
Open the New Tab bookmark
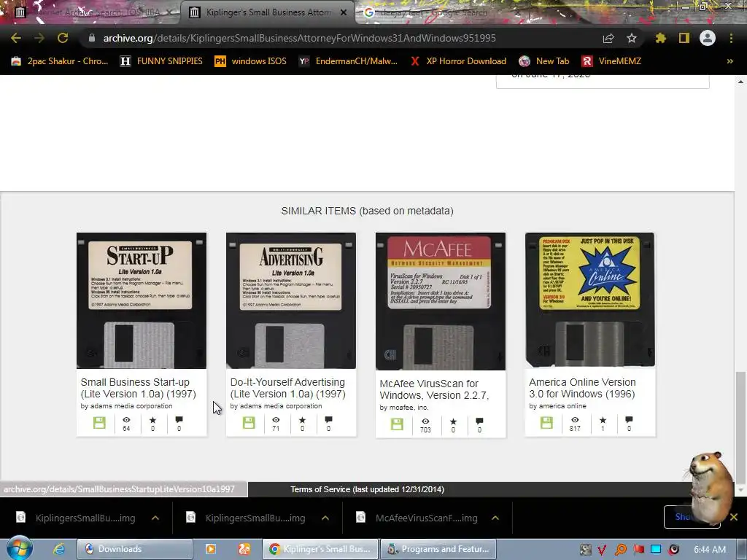[x=544, y=61]
